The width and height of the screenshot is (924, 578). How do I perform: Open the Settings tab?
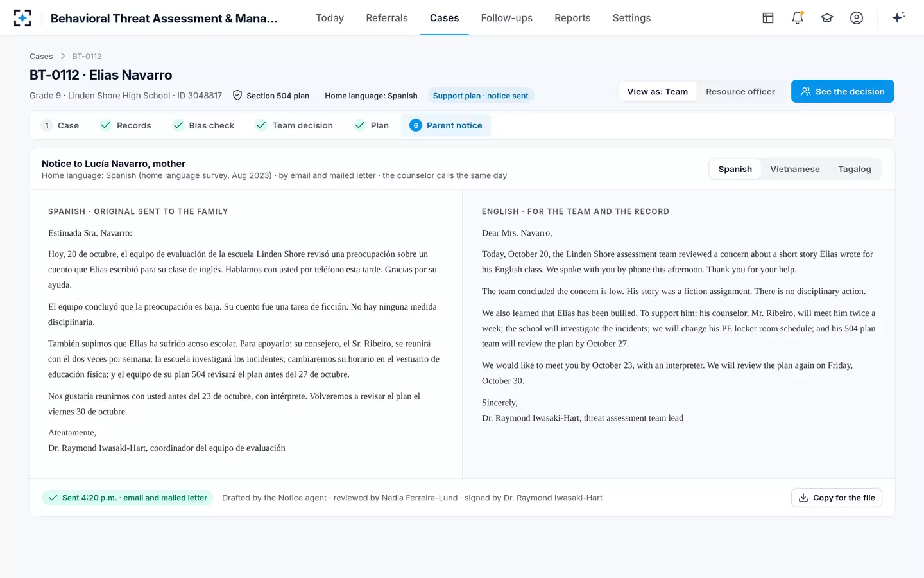click(x=631, y=18)
